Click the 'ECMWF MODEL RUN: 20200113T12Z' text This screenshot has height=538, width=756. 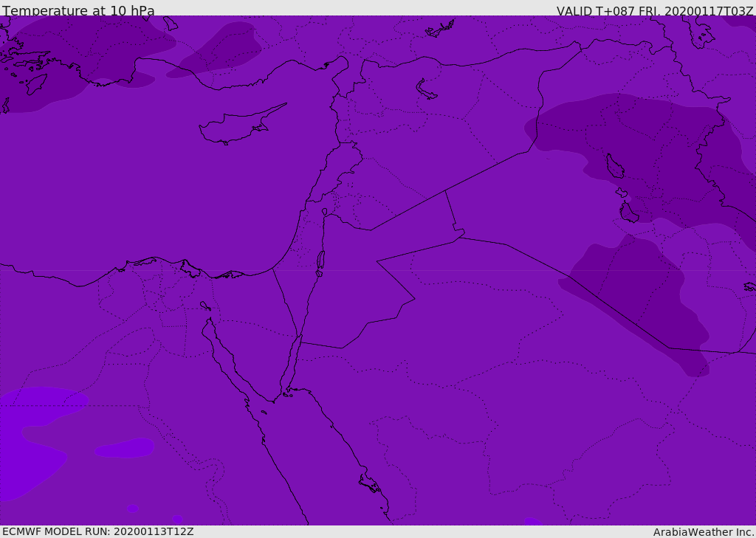point(98,532)
